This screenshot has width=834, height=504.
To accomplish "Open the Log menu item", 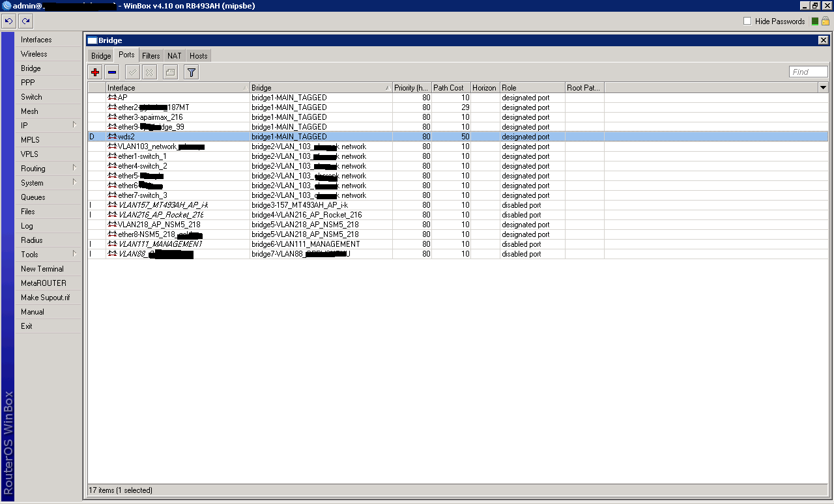I will [x=49, y=226].
